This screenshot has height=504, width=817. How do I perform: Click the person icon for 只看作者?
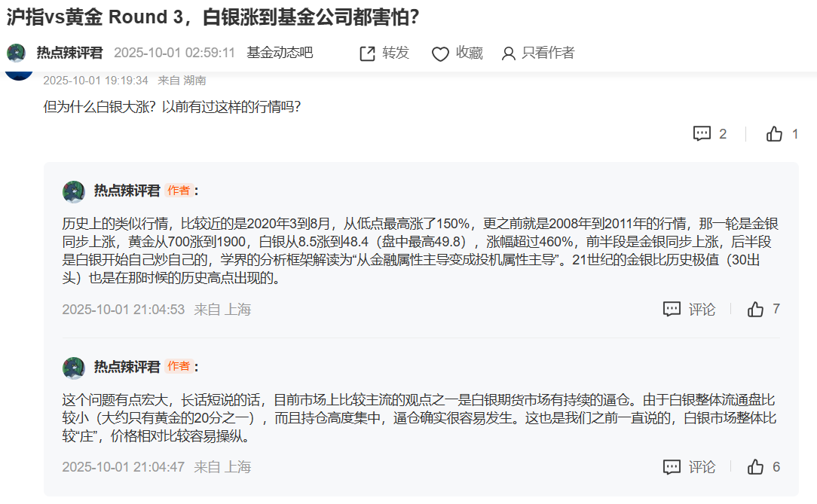(508, 53)
